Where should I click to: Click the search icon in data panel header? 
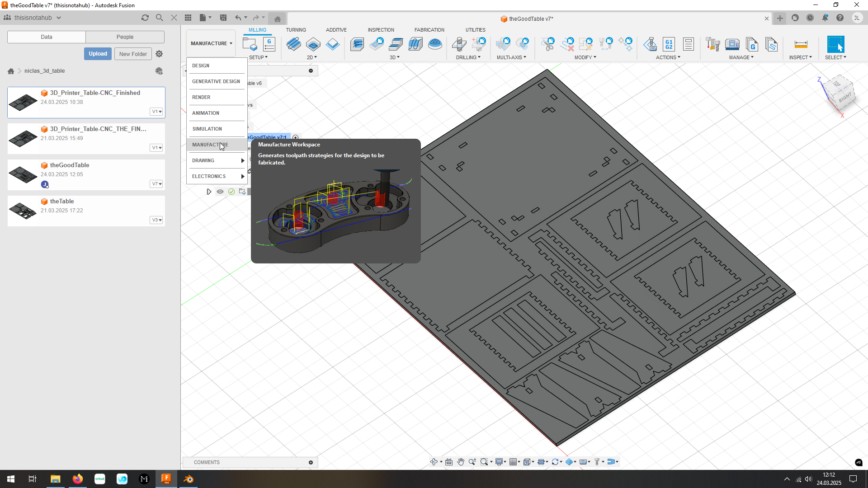tap(159, 18)
